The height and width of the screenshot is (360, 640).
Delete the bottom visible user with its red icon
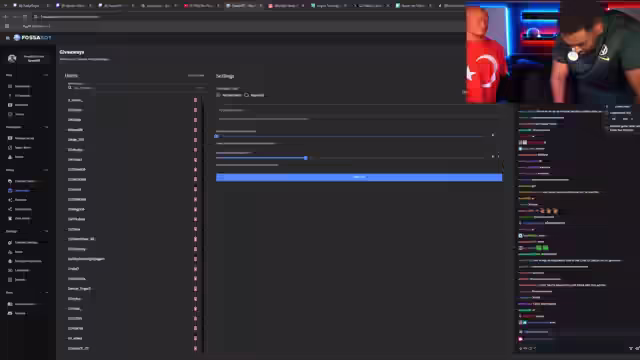196,349
